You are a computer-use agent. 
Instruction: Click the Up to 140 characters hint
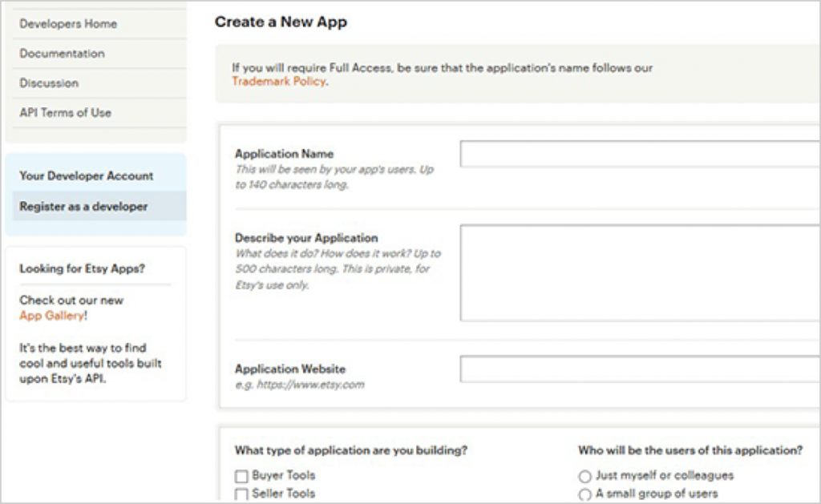334,177
